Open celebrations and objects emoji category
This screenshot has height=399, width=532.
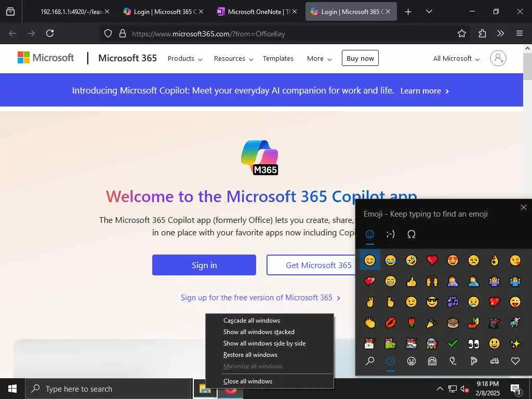tap(453, 361)
